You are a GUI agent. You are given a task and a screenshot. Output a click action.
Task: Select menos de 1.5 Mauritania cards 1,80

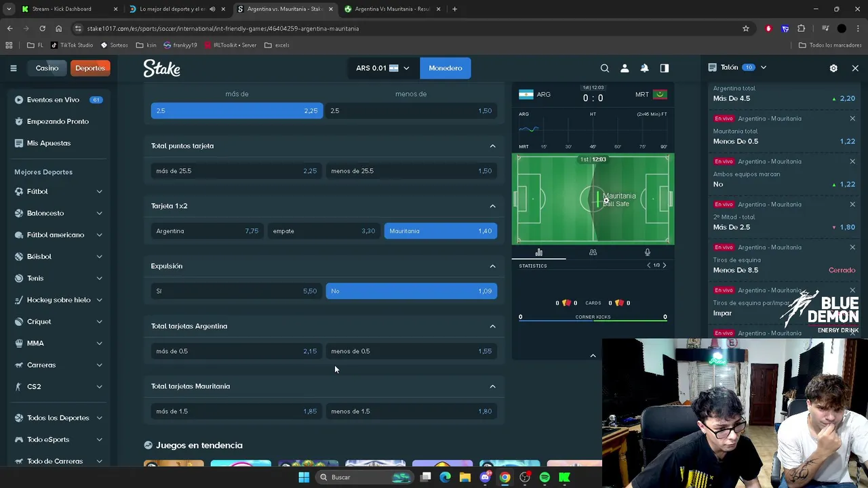click(411, 411)
